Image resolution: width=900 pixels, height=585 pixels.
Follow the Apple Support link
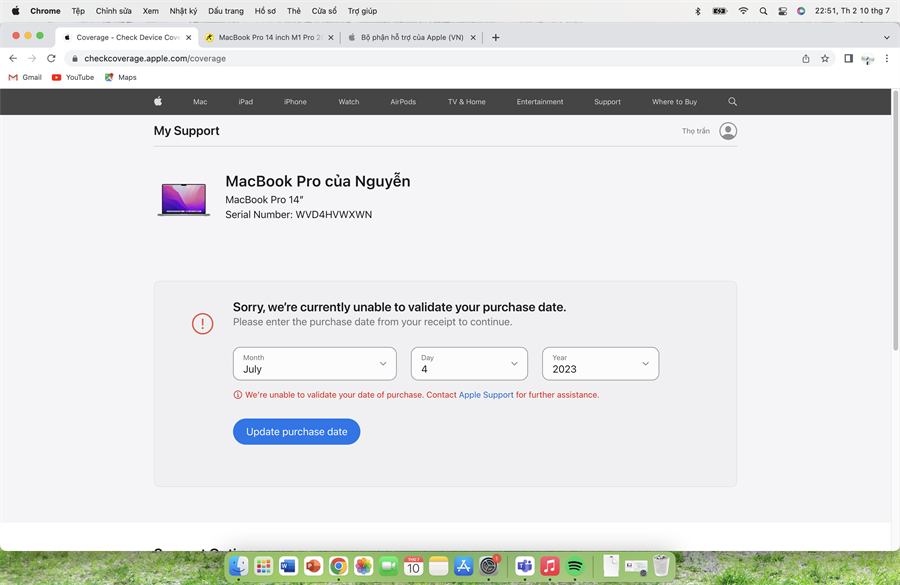coord(486,395)
